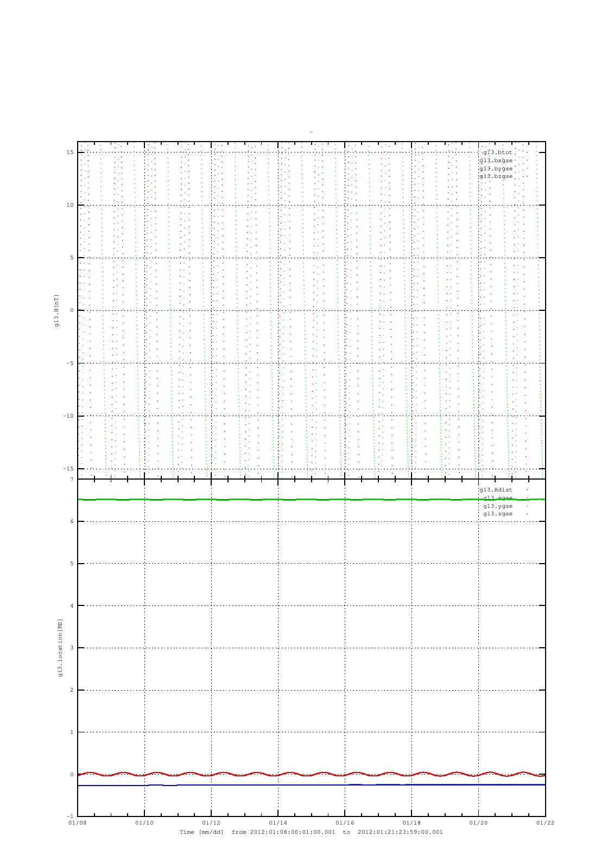Click the g13.zgse legend entry
This screenshot has width=614, height=868.
(498, 514)
